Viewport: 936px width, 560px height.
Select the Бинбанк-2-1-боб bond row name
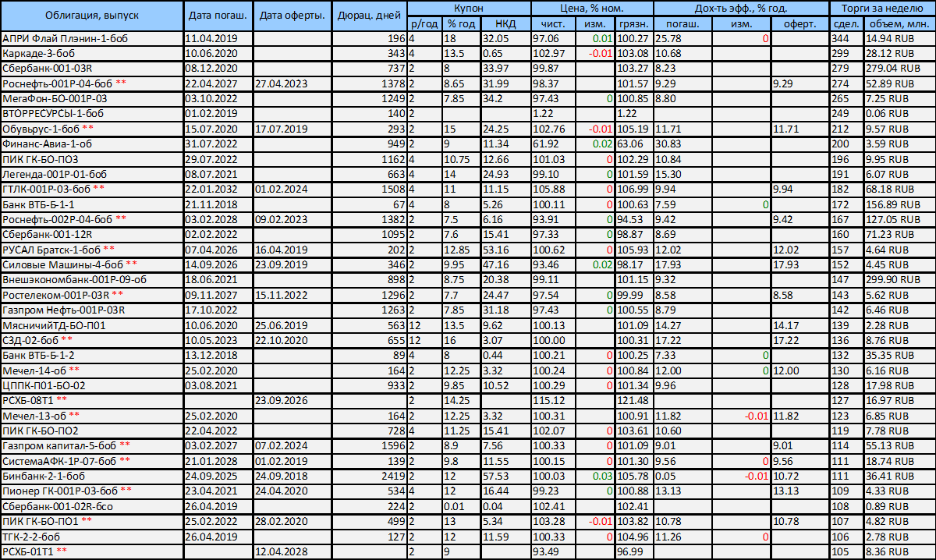(x=44, y=476)
